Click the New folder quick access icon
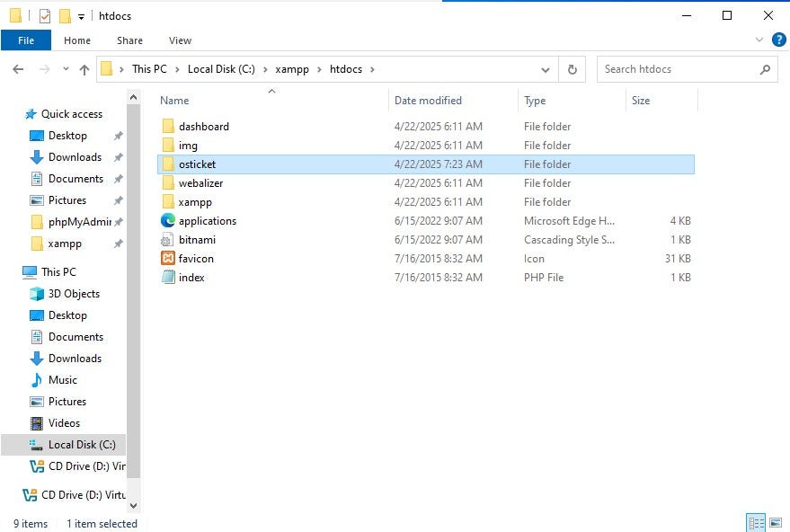 point(65,16)
